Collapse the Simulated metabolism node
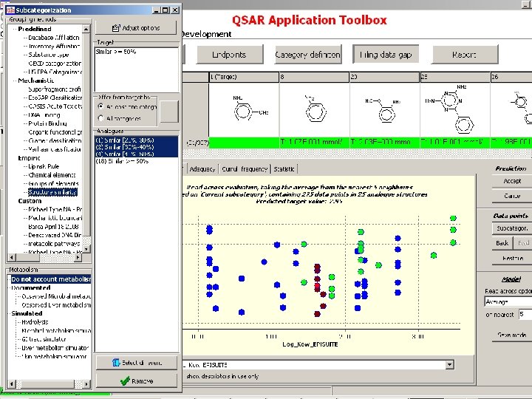This screenshot has height=399, width=532. (x=9, y=313)
